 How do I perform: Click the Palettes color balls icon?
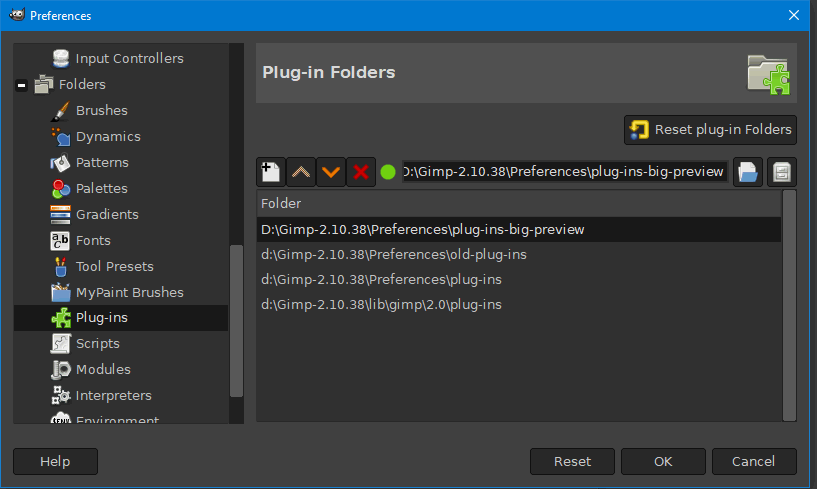click(x=60, y=189)
